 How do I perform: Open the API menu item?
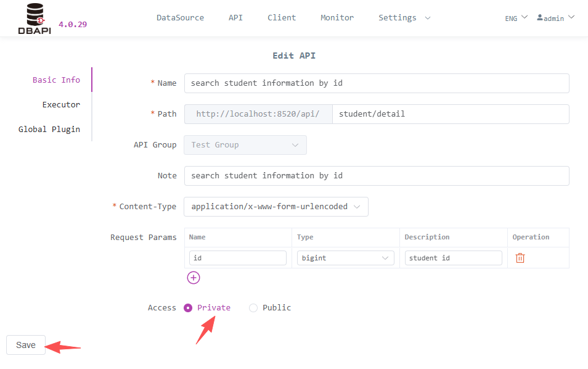235,18
